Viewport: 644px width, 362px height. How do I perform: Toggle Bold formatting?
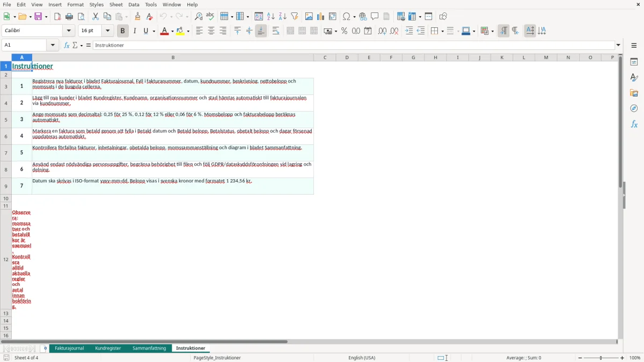click(x=123, y=31)
